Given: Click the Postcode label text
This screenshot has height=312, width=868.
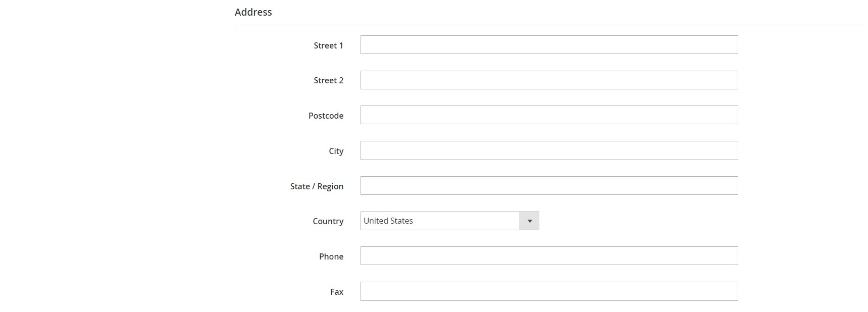Looking at the screenshot, I should point(326,116).
